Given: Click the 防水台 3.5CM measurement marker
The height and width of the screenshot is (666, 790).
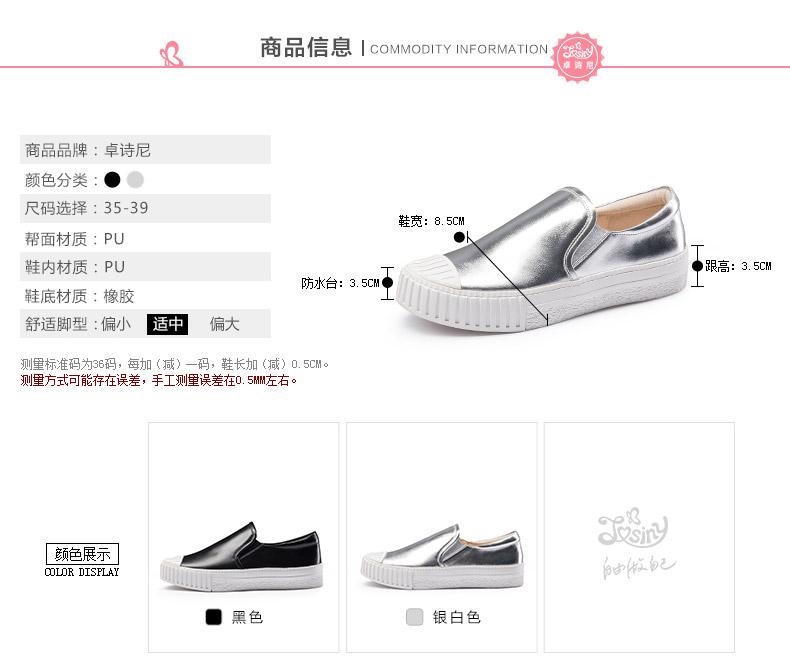Looking at the screenshot, I should [x=387, y=283].
